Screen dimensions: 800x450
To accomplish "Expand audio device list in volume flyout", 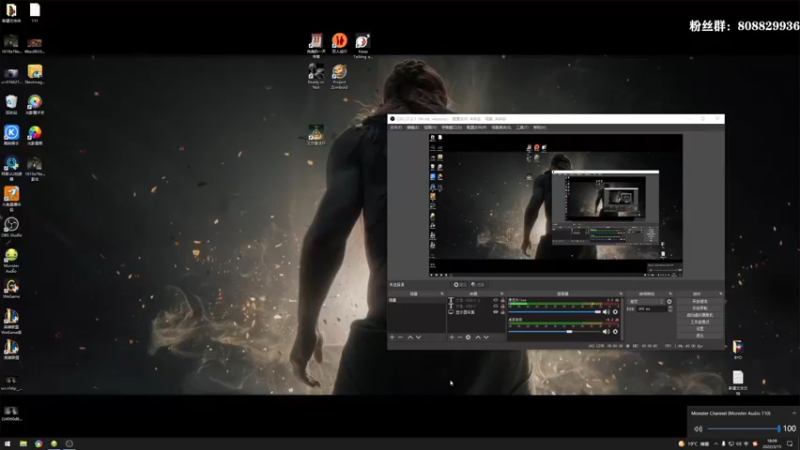I will coord(794,413).
